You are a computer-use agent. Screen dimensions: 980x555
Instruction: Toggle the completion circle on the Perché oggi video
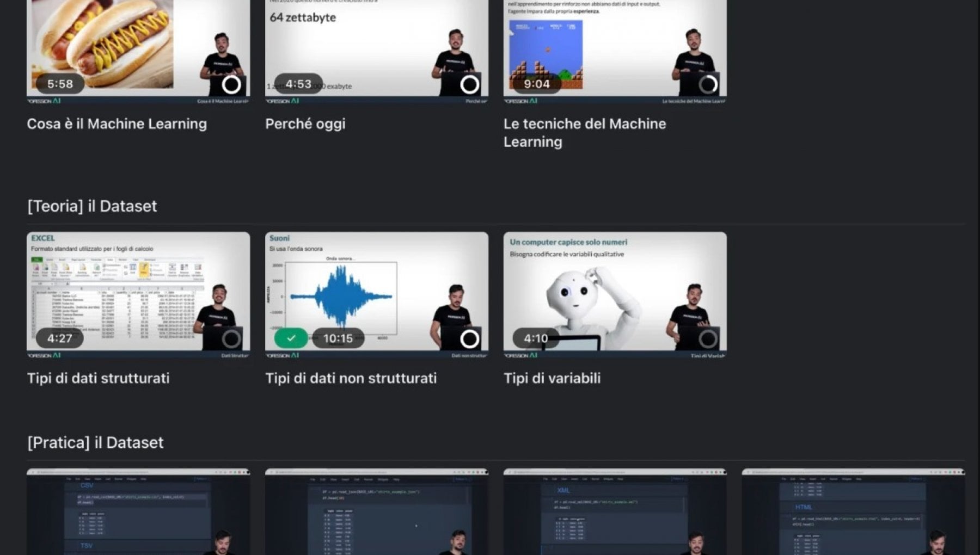pos(469,84)
